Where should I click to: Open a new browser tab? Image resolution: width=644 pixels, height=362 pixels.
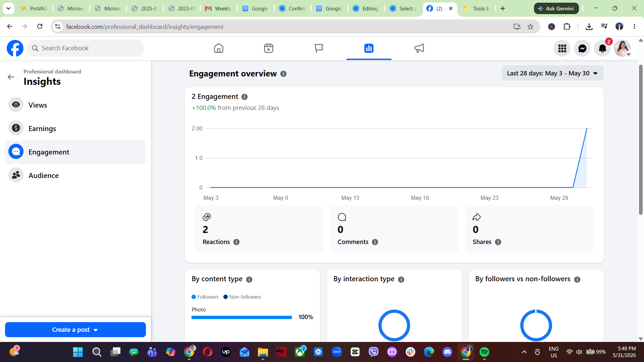click(503, 8)
